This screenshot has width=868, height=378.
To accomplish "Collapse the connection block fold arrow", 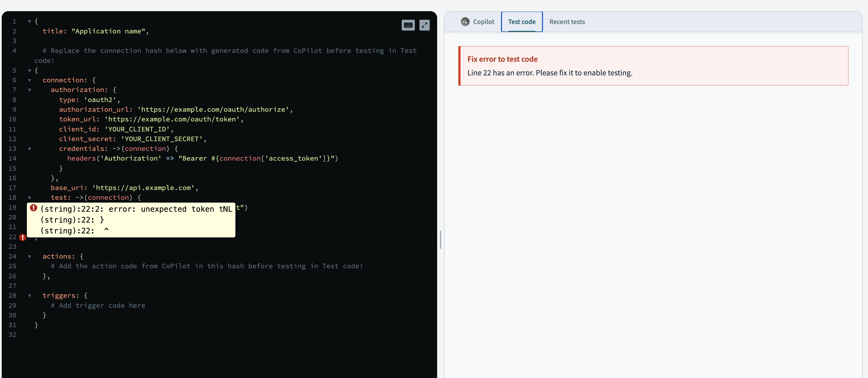I will click(x=30, y=80).
